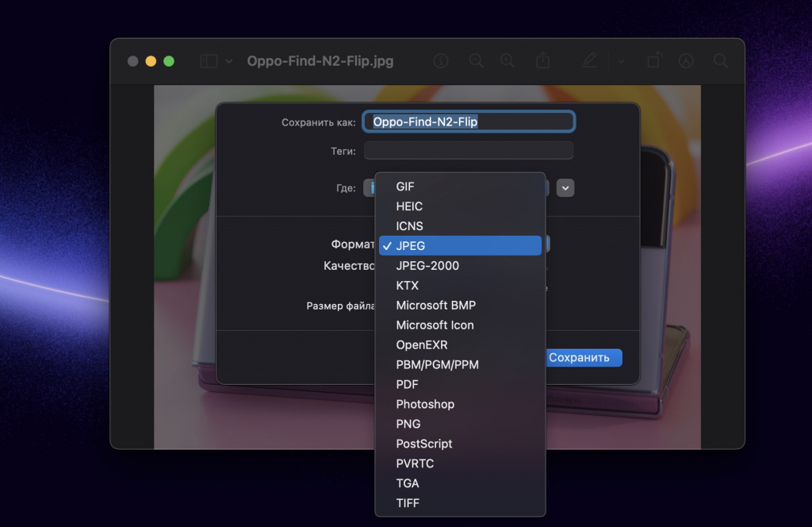This screenshot has height=527, width=812.
Task: Choose PNG format
Action: tap(461, 424)
